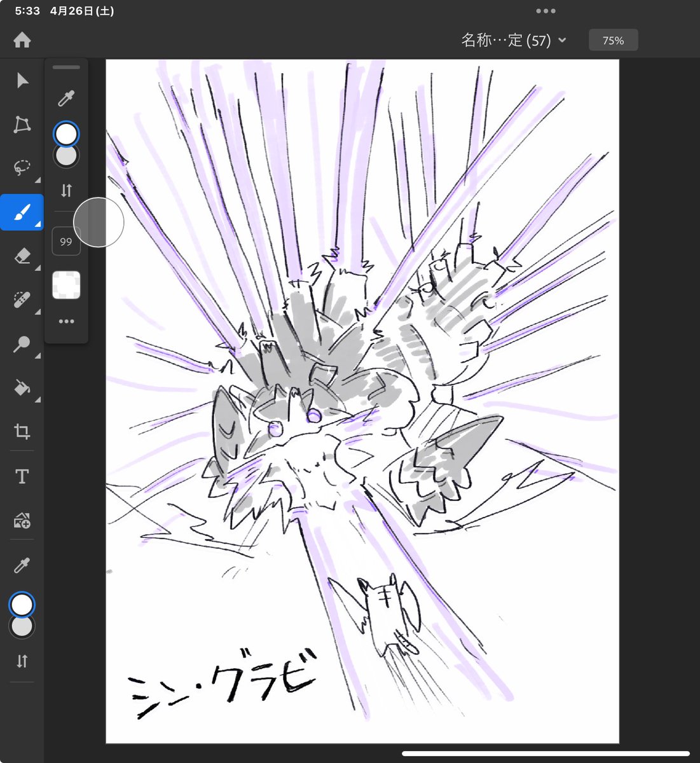This screenshot has width=700, height=763.
Task: Swap foreground and background colors in toolbar
Action: tap(22, 661)
